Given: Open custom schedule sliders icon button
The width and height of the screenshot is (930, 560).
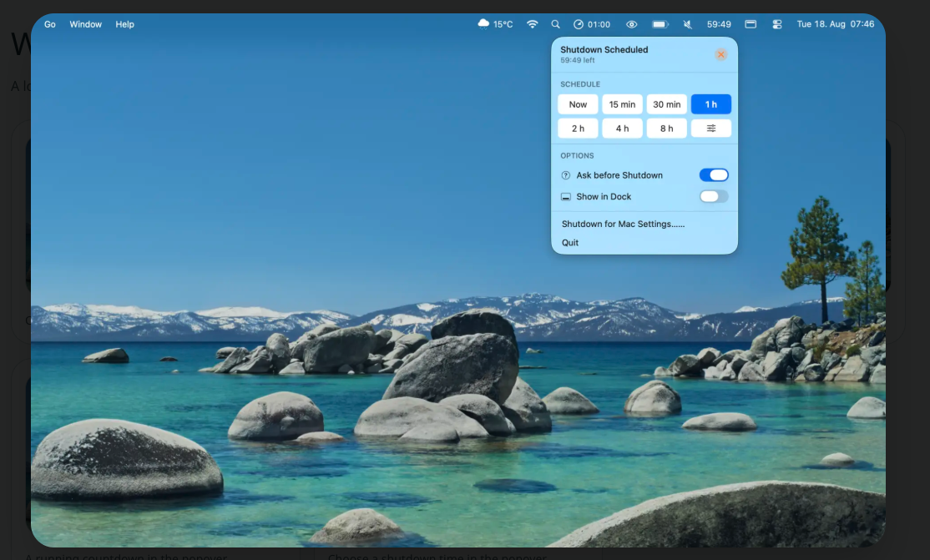Looking at the screenshot, I should coord(711,129).
